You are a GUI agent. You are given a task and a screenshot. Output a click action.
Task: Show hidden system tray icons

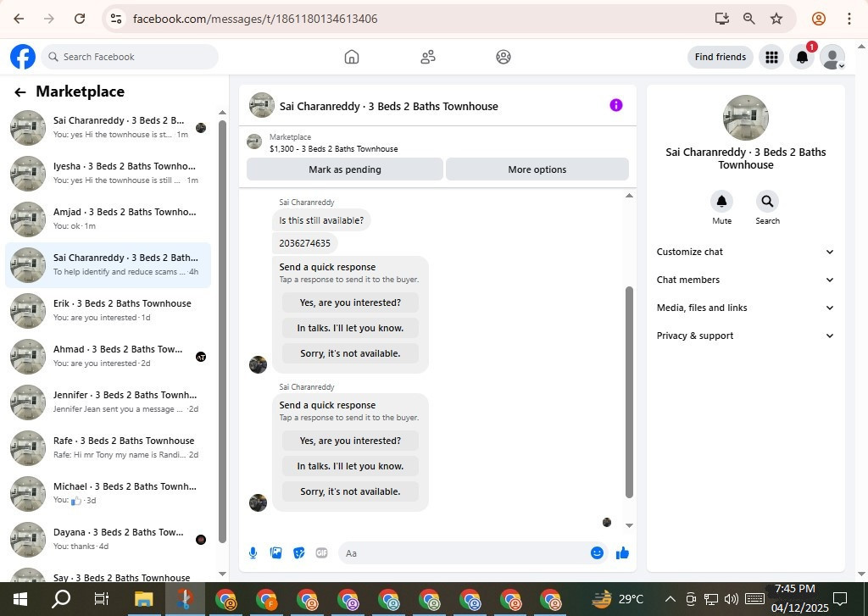click(x=670, y=599)
